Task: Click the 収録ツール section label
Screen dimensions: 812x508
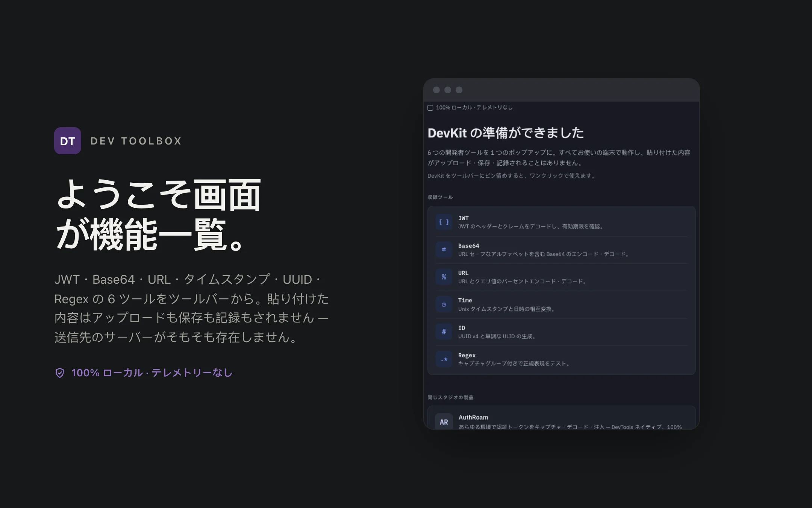Action: [440, 197]
